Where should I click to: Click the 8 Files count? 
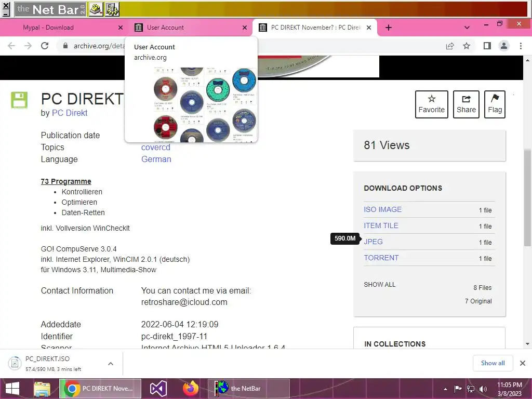pyautogui.click(x=483, y=288)
